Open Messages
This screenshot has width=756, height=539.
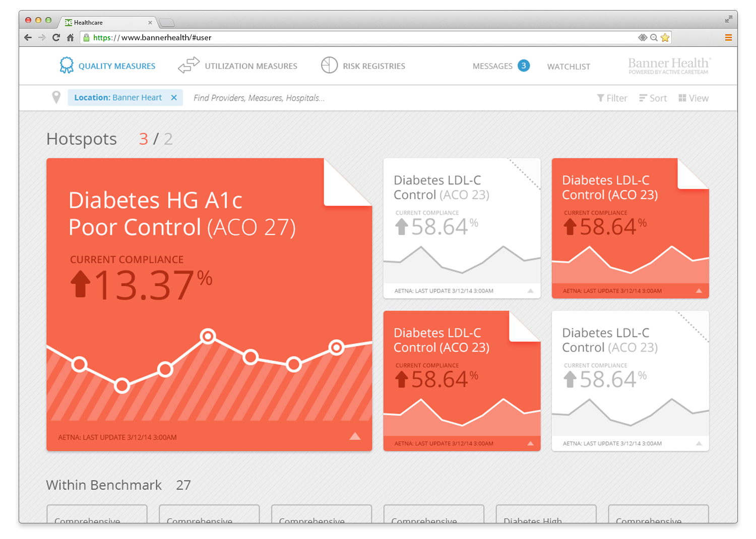click(492, 66)
